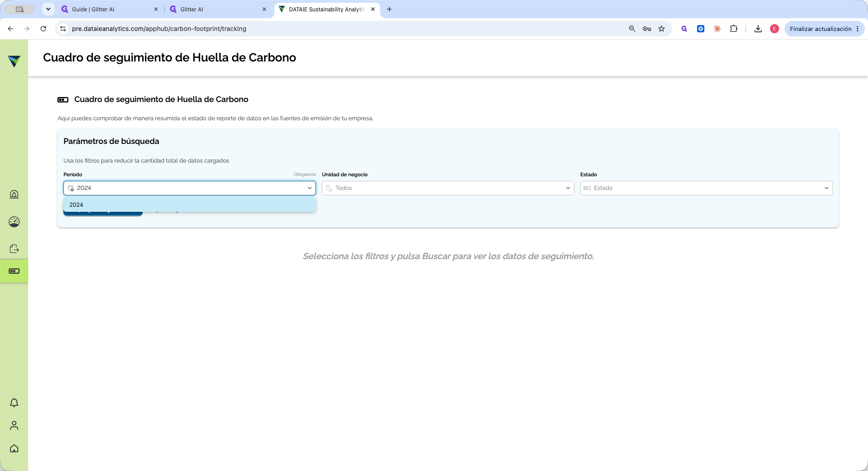Open the browser extensions puzzle icon
The image size is (868, 471).
pos(734,29)
